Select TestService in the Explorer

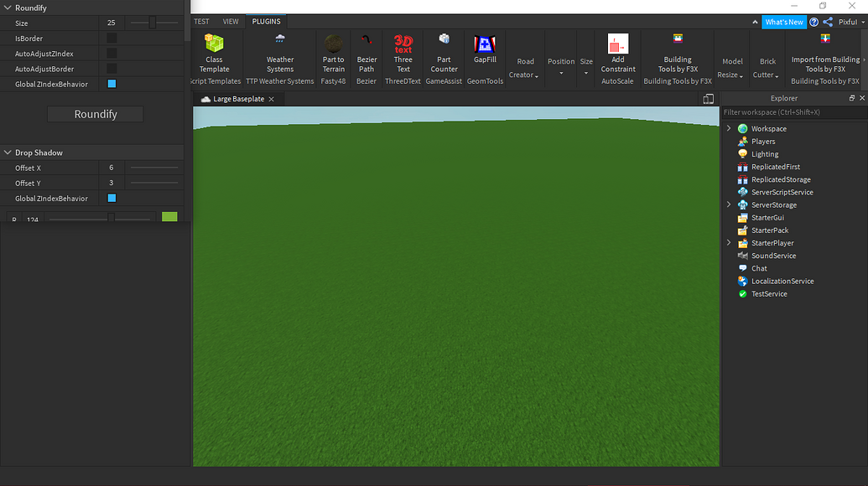coord(769,294)
